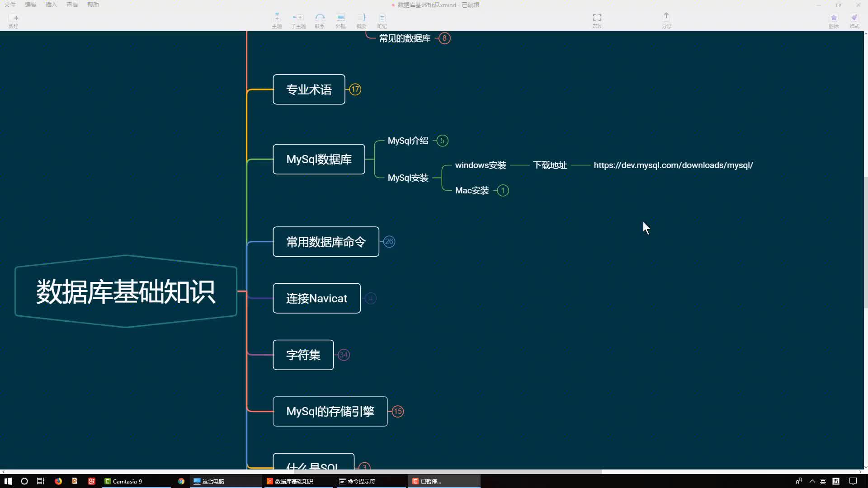Click the 分享 (share) toolbar icon
The image size is (868, 488).
click(x=666, y=21)
